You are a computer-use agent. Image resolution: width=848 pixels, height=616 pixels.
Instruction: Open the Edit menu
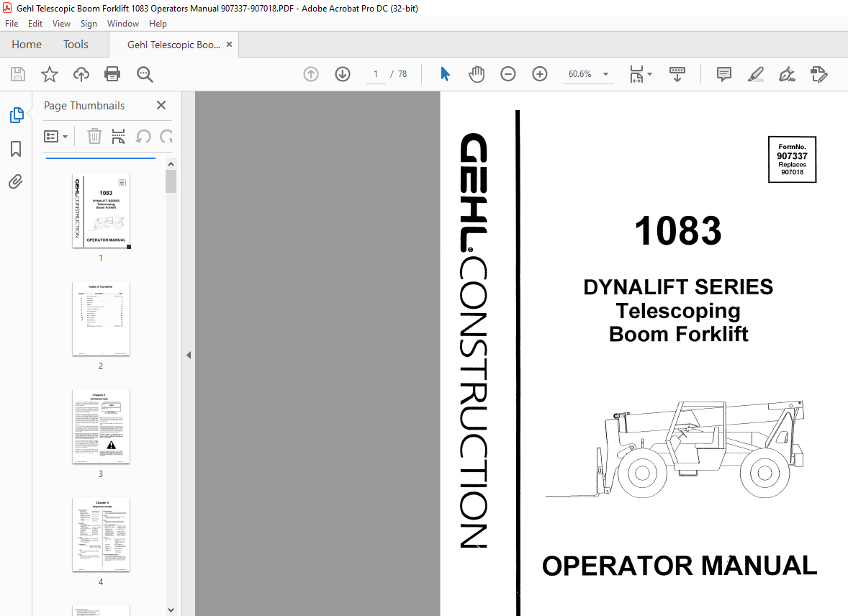click(x=35, y=24)
